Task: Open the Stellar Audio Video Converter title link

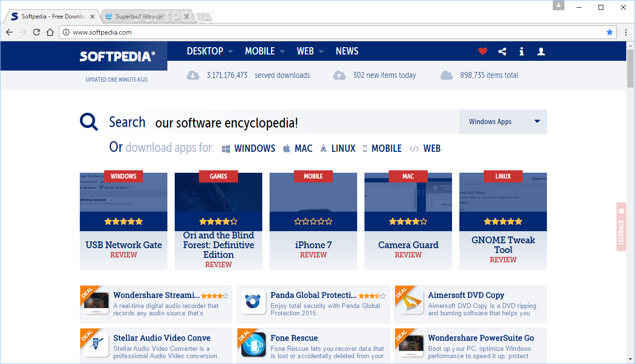Action: tap(162, 338)
